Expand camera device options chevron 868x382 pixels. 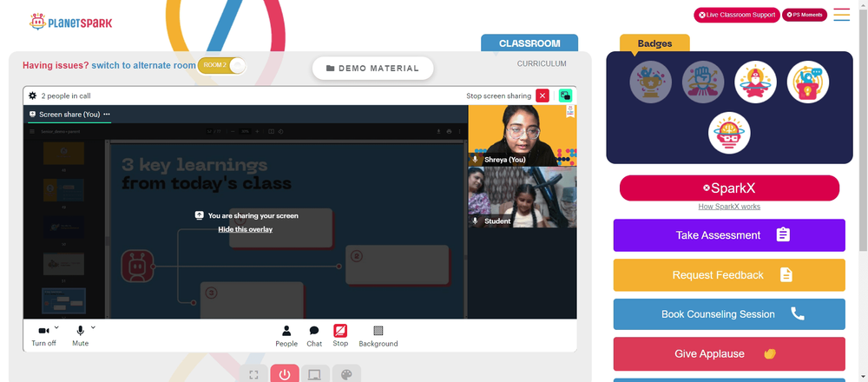coord(56,327)
